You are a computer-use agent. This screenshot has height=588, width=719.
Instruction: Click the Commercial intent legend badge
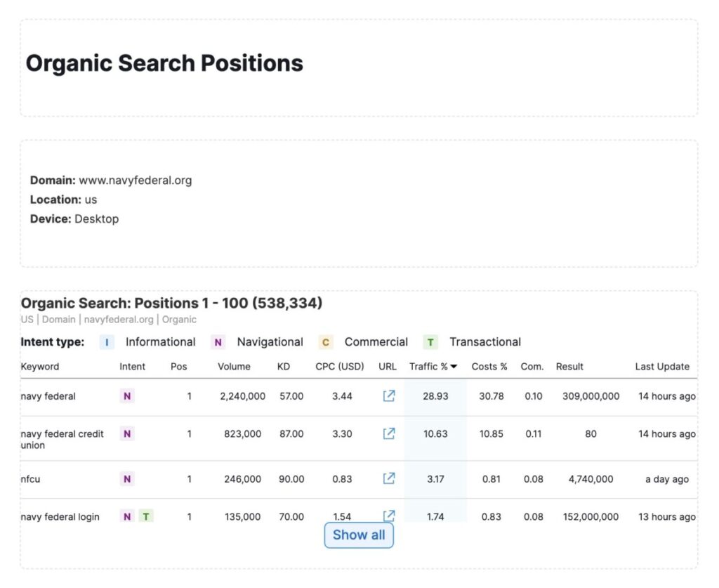tap(326, 342)
